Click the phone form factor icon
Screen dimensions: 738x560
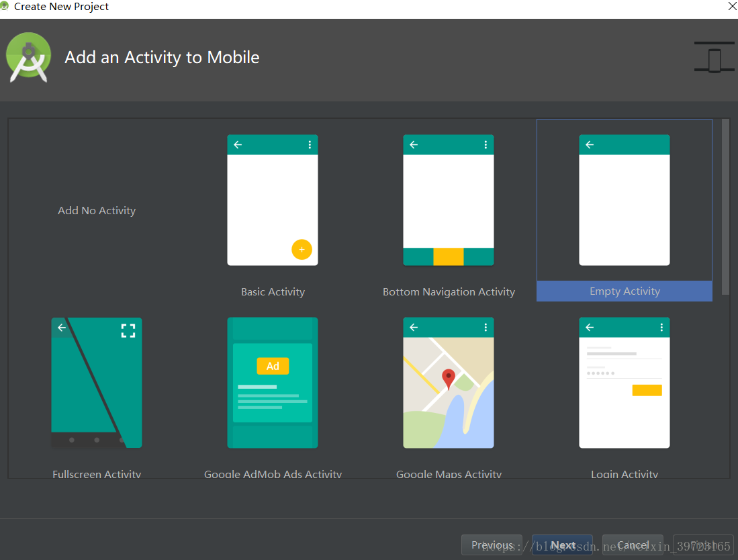pyautogui.click(x=714, y=58)
